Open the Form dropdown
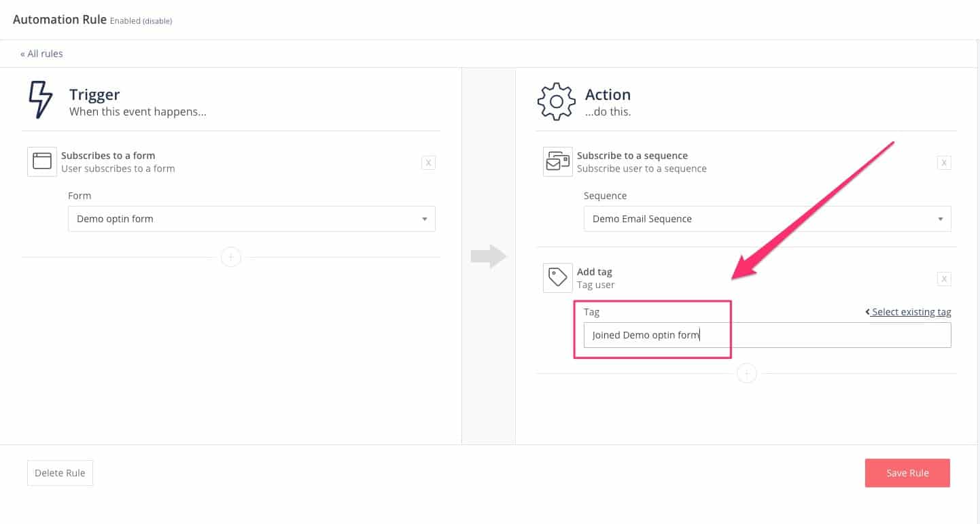Screen dimensions: 980x524 click(x=251, y=219)
